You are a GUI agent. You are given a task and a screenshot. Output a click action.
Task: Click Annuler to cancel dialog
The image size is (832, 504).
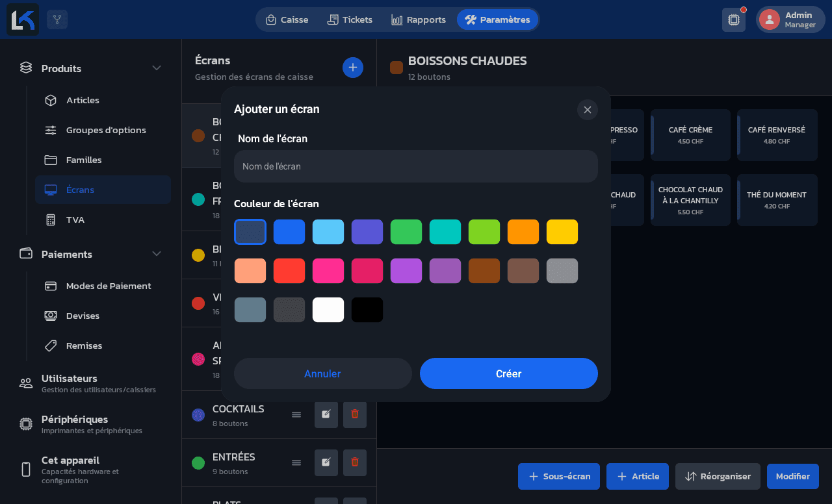coord(323,373)
